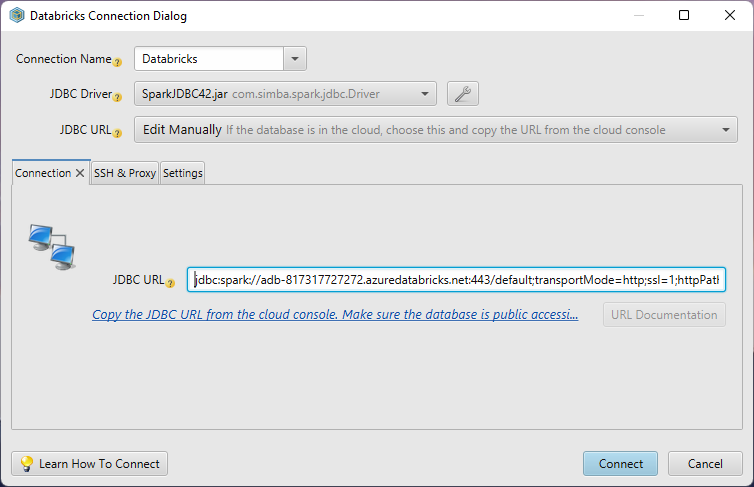Click the Connection Name text box
754x487 pixels.
coord(209,59)
